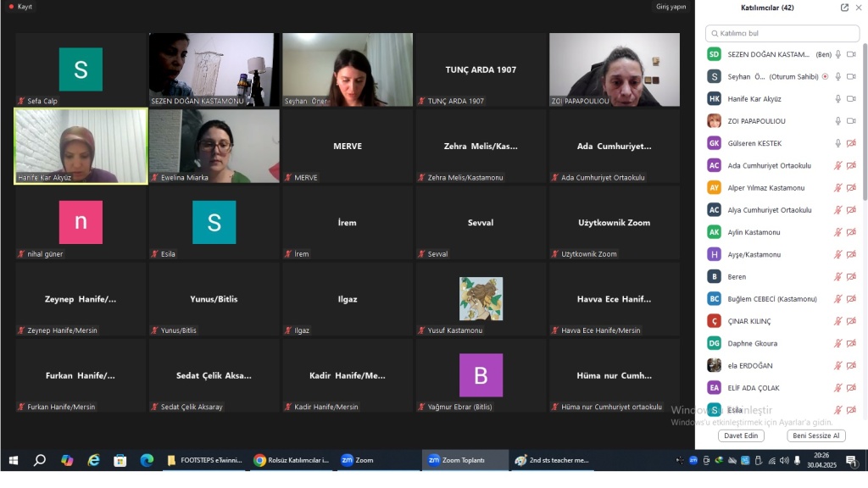Click muted mic for Alper Yılmaz Kastamonu

pos(838,188)
